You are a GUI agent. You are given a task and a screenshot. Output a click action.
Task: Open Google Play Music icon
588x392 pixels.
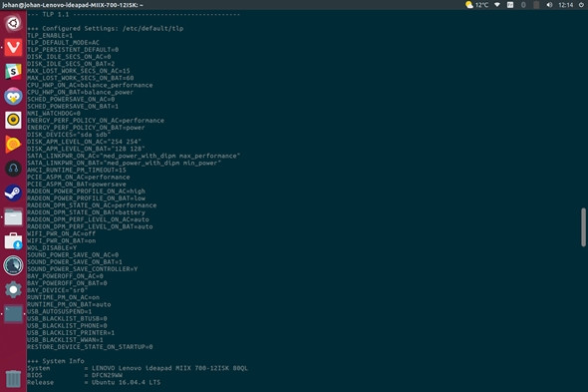[13, 145]
